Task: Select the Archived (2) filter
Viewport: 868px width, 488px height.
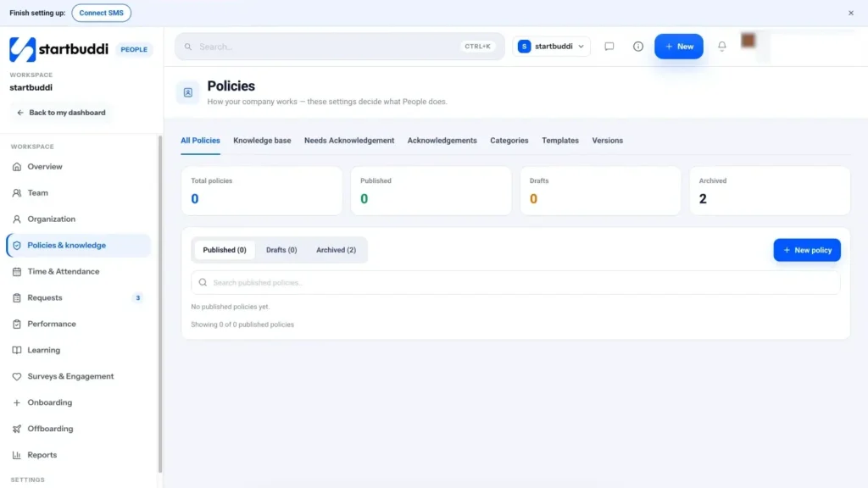Action: (336, 250)
